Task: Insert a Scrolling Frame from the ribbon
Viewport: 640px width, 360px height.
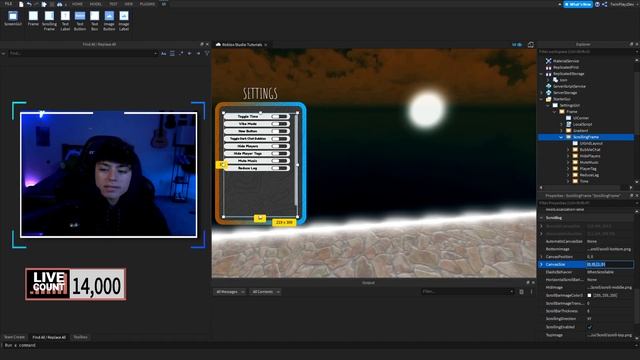Action: point(49,20)
